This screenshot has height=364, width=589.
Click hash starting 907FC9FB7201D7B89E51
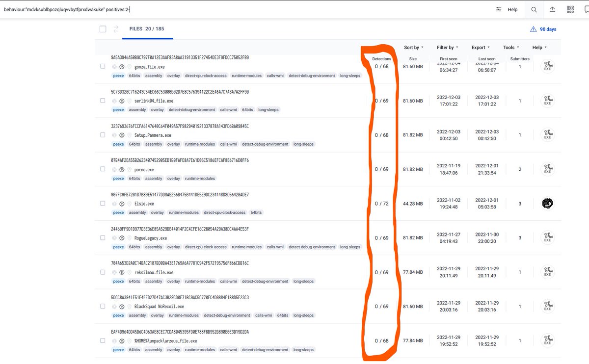[180, 195]
